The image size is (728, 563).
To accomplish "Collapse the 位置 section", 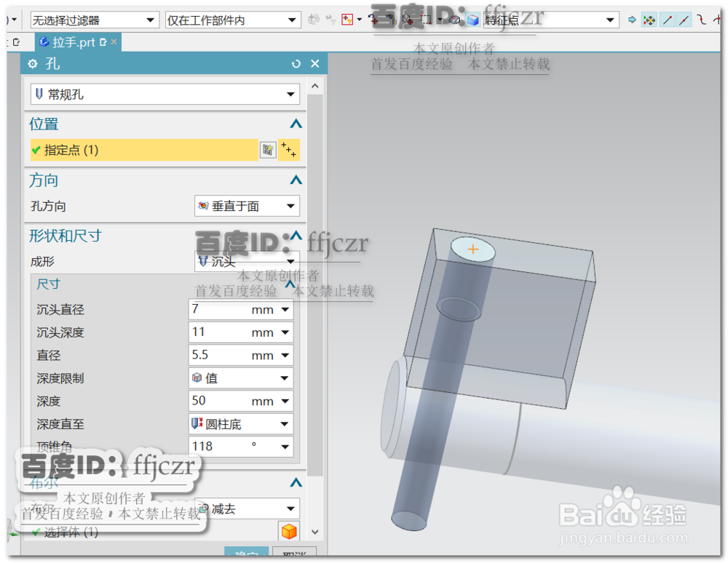I will [x=296, y=124].
